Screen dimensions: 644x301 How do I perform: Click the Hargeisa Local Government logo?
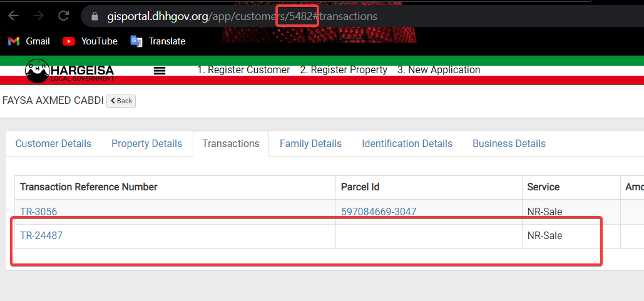69,71
